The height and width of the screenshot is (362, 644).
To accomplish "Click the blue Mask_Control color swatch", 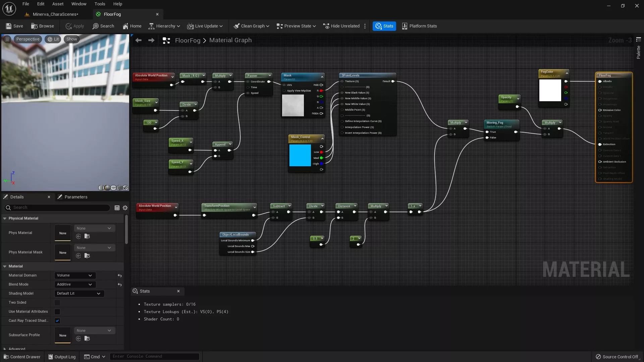I will [300, 155].
